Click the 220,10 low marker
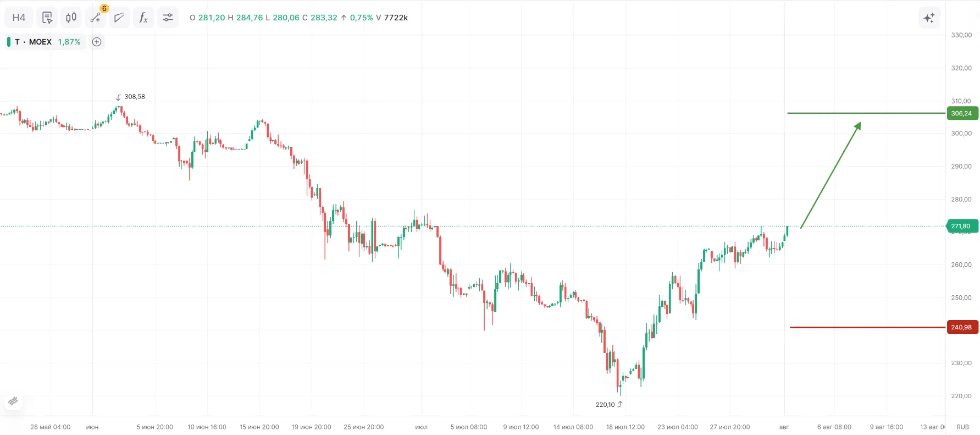The image size is (980, 435). pos(609,404)
